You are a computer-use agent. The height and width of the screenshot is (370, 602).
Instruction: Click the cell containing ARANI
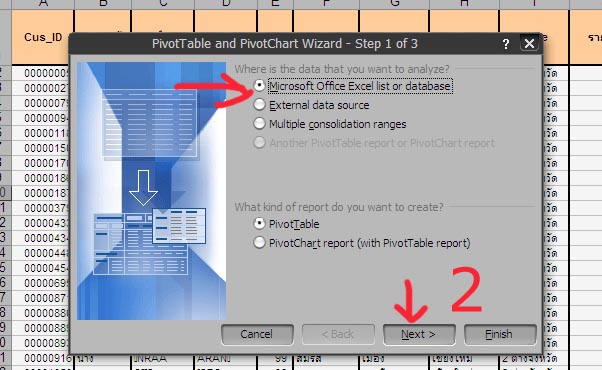[x=225, y=359]
